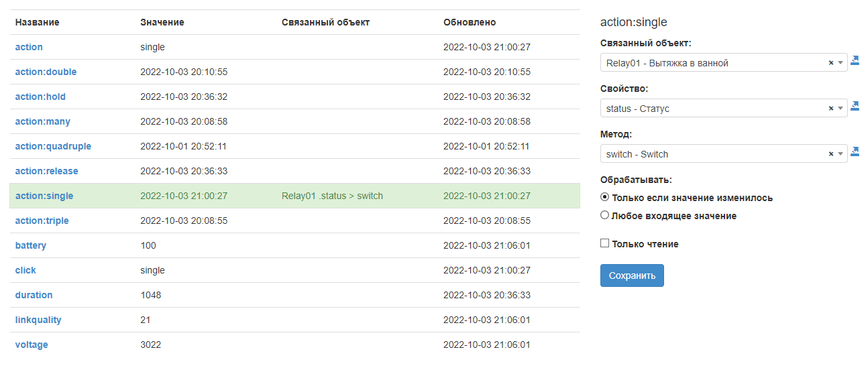
Task: Select 'Любое входящее значение' radio option
Action: click(x=604, y=215)
